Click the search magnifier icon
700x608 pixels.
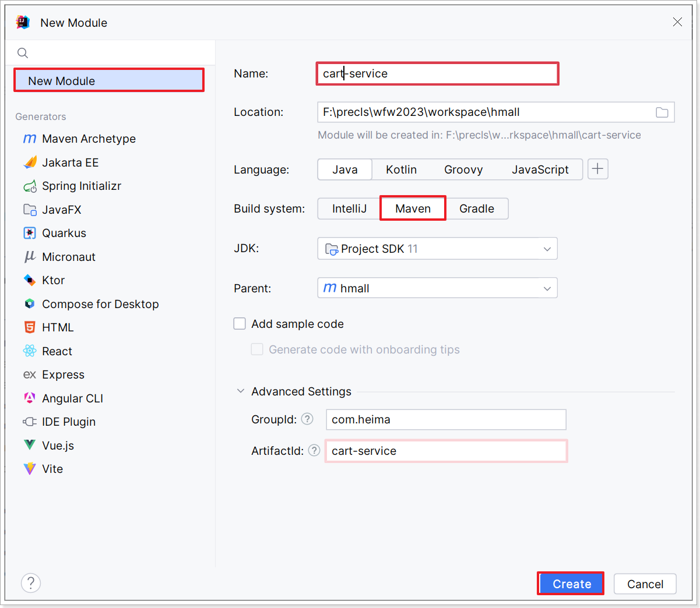pos(23,53)
